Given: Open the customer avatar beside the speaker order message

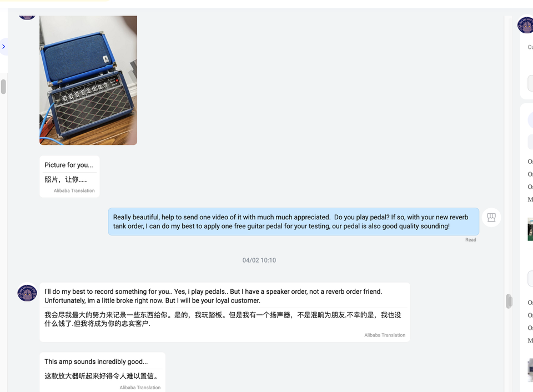Looking at the screenshot, I should [x=27, y=293].
